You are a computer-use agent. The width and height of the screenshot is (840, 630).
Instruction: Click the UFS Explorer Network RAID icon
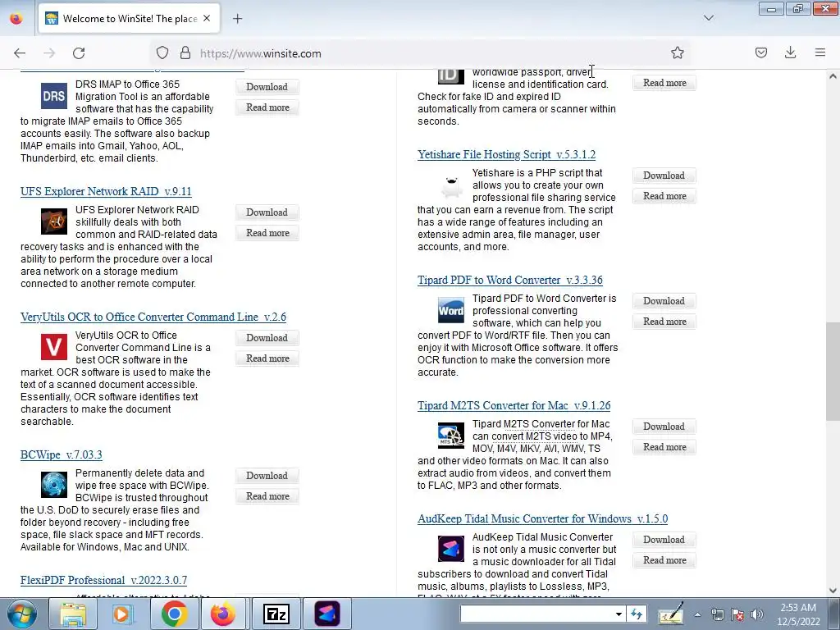pyautogui.click(x=54, y=221)
